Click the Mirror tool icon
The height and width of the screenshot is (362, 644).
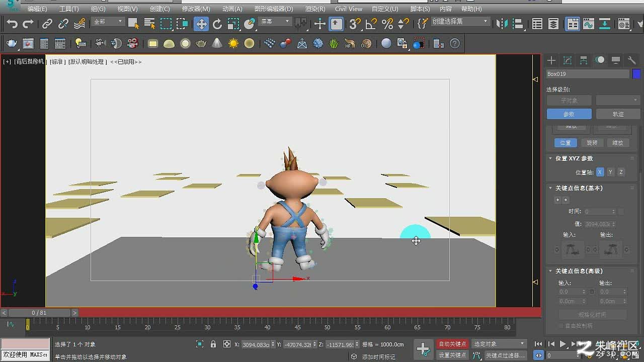coord(502,24)
